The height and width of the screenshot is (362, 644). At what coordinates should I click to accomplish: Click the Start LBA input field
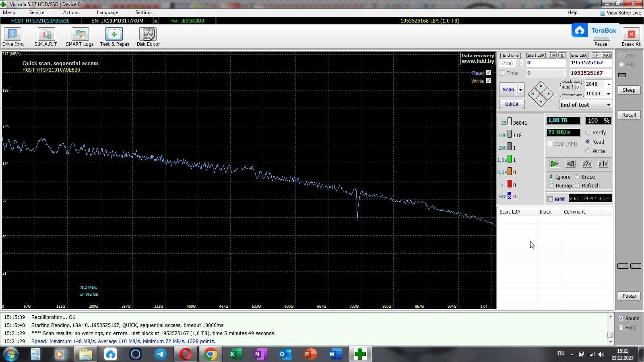[x=546, y=63]
